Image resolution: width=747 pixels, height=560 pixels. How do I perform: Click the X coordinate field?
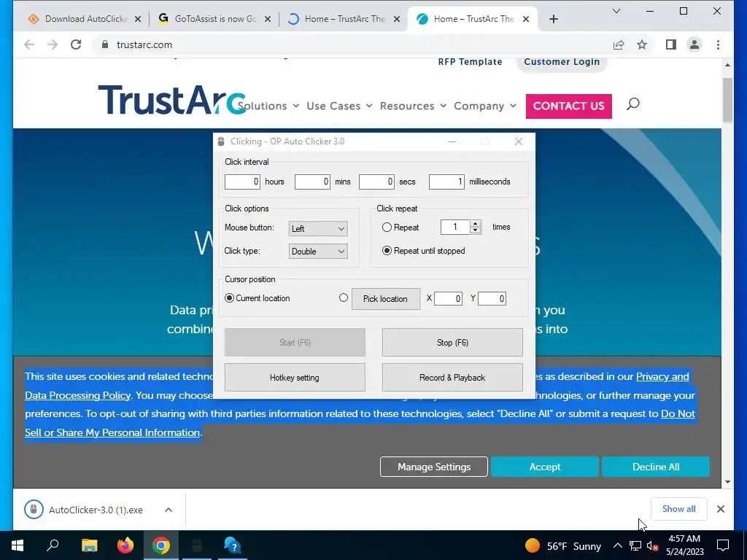pos(448,298)
